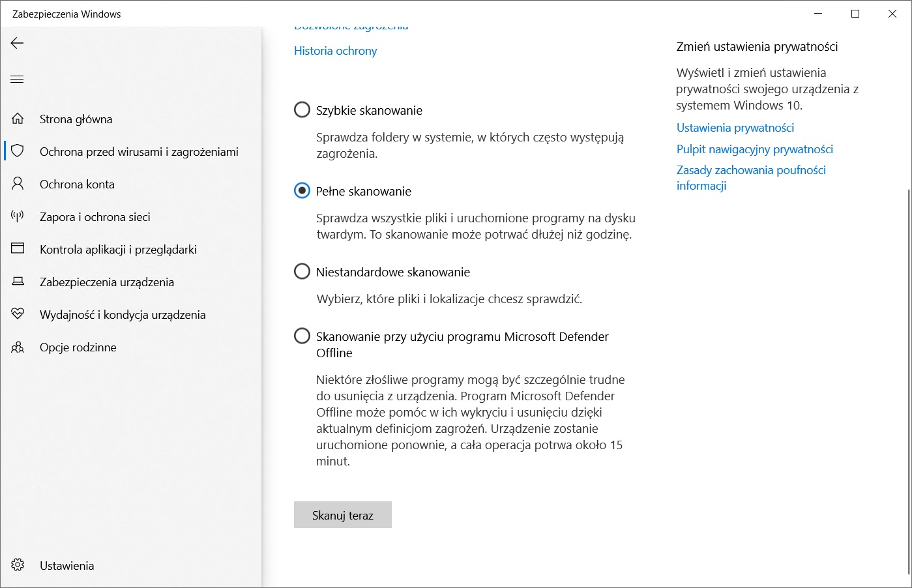Screen dimensions: 912x588
Task: Select the Pełne skanowanie radio button
Action: click(x=302, y=190)
